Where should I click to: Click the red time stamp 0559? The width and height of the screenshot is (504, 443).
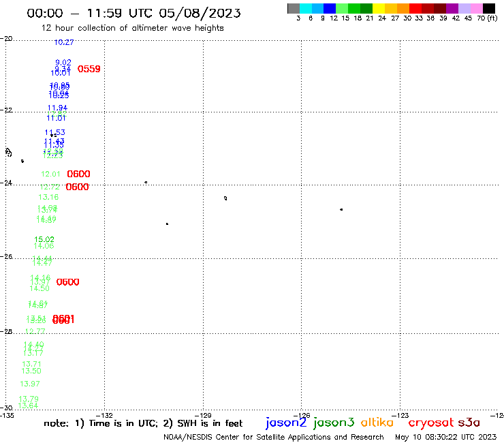click(89, 69)
